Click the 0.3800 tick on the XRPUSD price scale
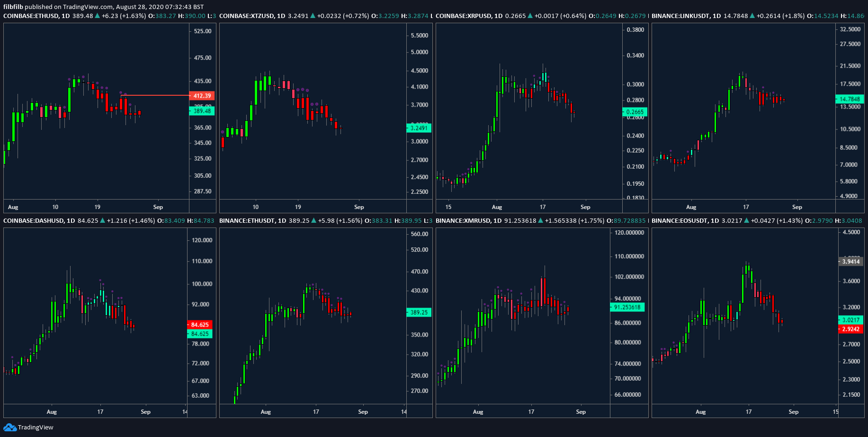The height and width of the screenshot is (437, 868). tap(635, 29)
